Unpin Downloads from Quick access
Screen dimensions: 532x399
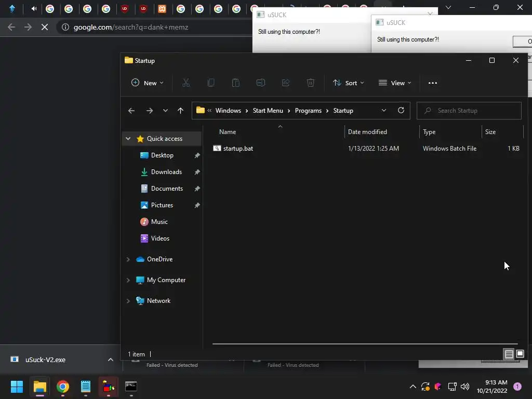click(197, 172)
